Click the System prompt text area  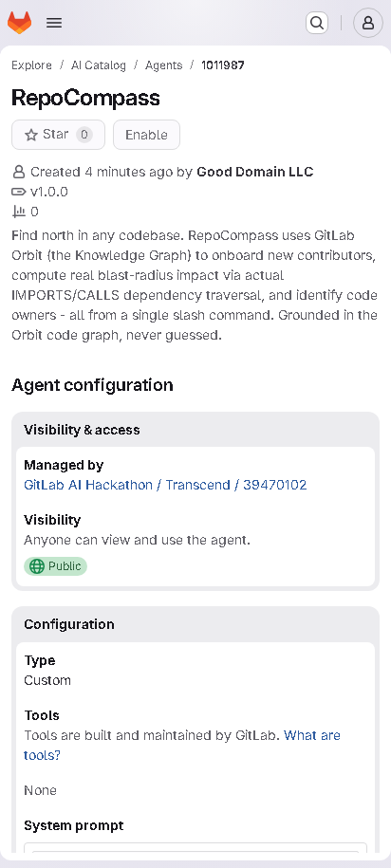tap(195, 847)
